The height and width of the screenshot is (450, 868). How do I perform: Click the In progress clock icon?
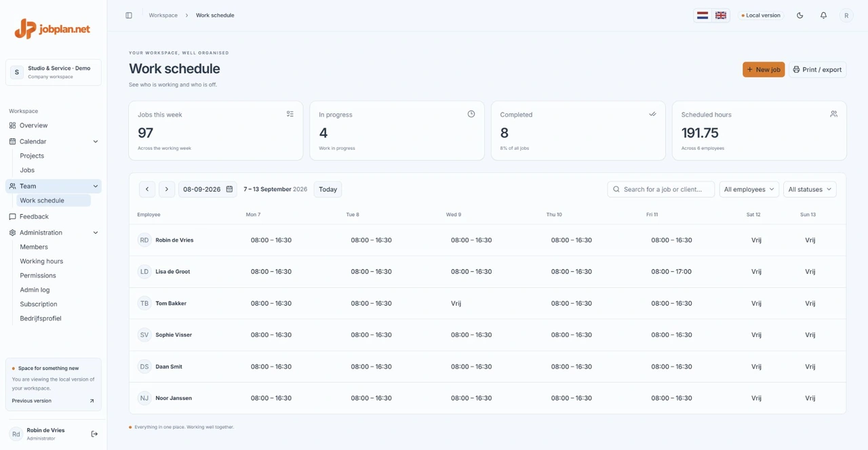(x=471, y=114)
